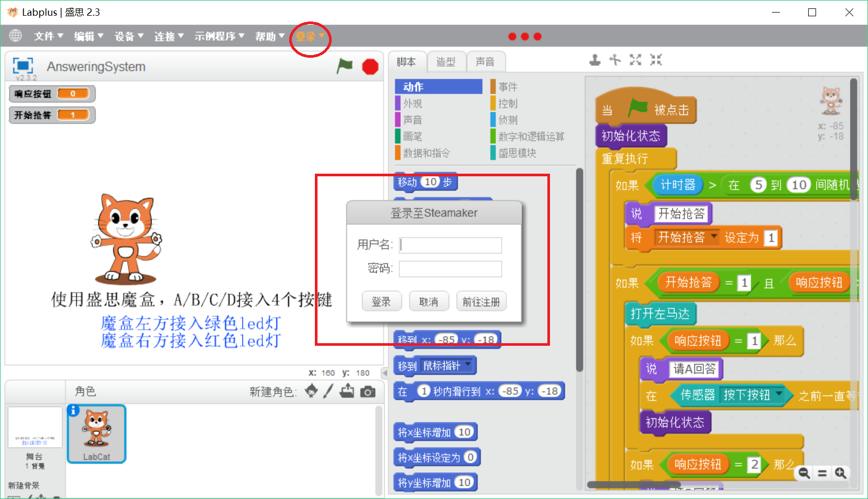Select the scissors delete tool
Viewport: 868px width, 499px height.
(615, 60)
